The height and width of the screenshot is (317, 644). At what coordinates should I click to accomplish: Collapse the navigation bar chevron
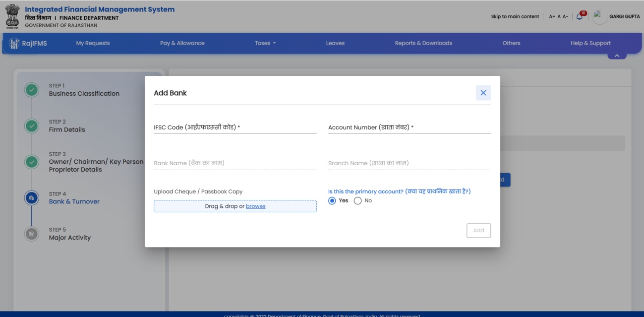tap(617, 56)
